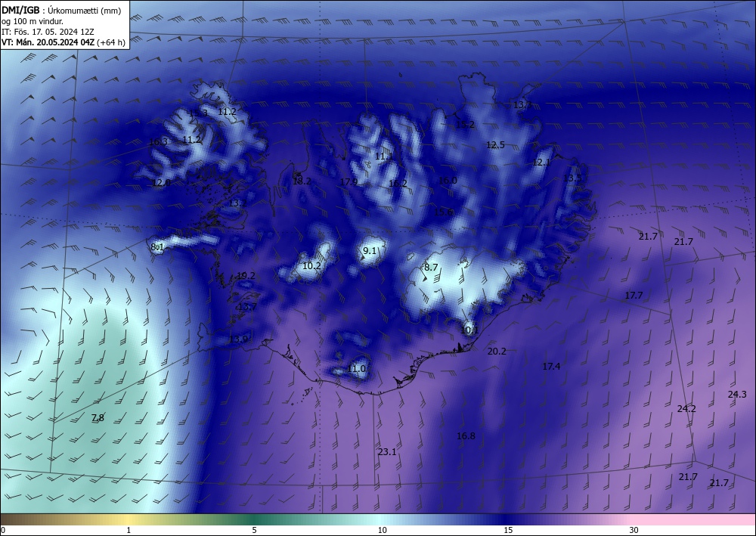Click the 12.0 value on the map

(x=161, y=183)
